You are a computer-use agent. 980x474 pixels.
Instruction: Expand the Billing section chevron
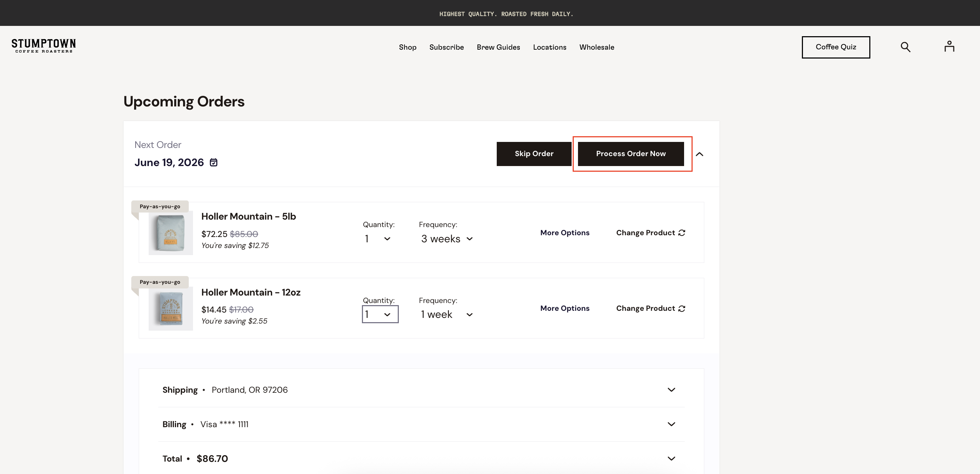[x=671, y=424]
